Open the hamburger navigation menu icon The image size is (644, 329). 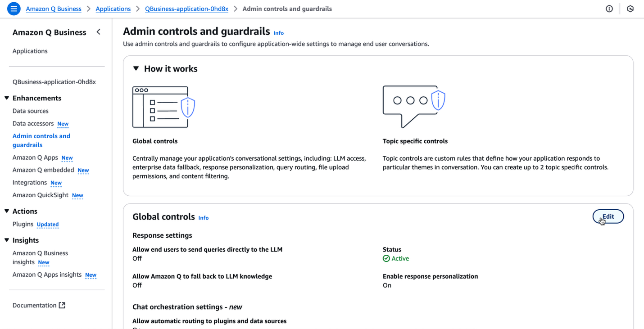click(14, 9)
